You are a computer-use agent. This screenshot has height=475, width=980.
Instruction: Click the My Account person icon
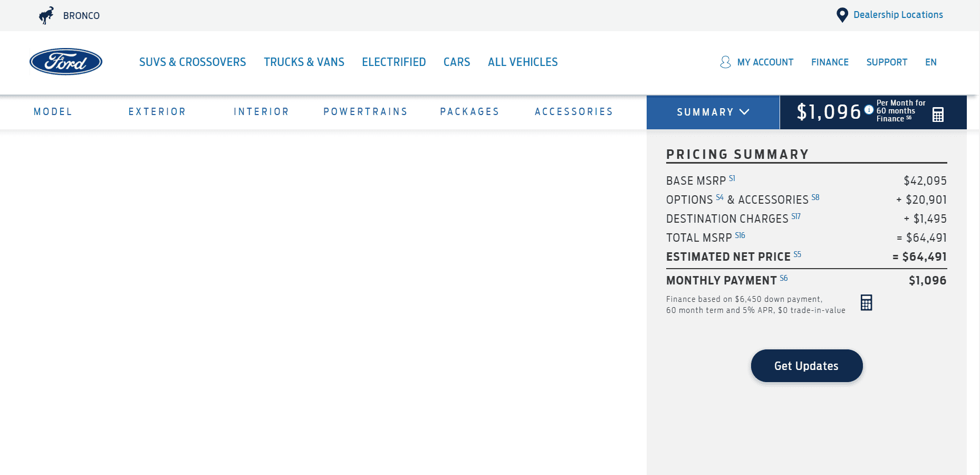tap(725, 62)
